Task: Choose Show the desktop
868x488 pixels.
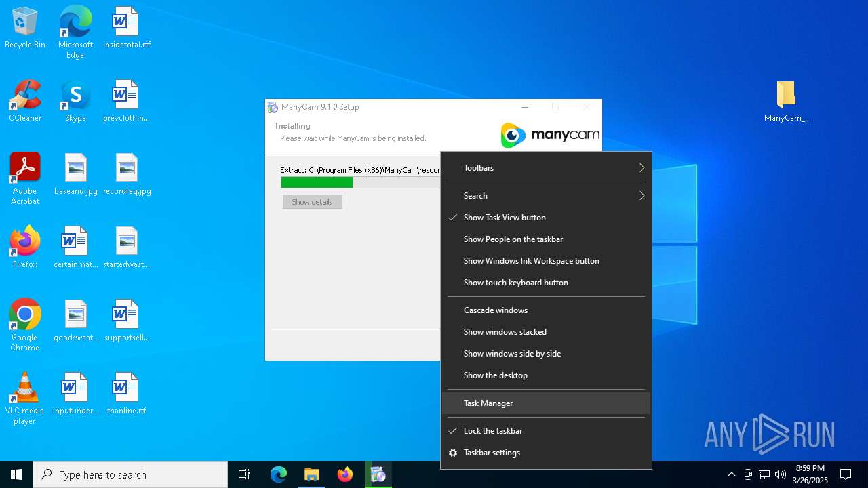Action: tap(546, 375)
